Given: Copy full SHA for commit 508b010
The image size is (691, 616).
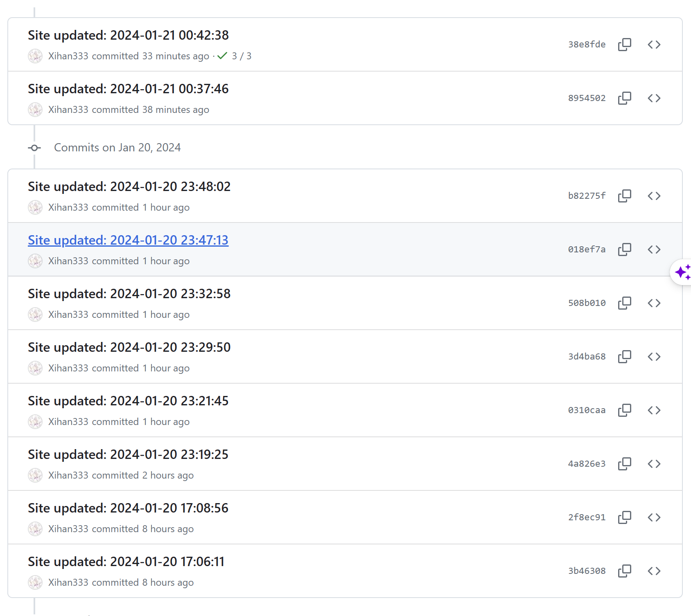Looking at the screenshot, I should click(x=625, y=303).
